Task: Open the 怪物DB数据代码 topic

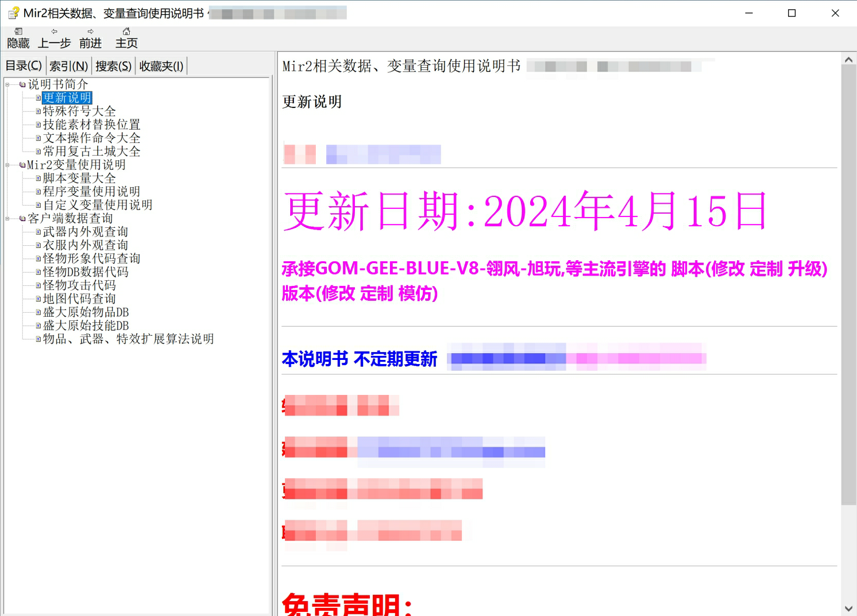Action: coord(85,272)
